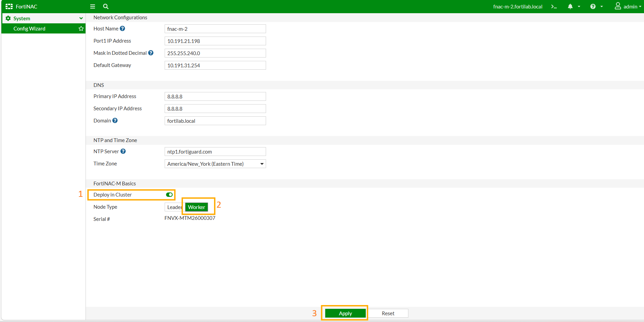Click the Host Name input field
The width and height of the screenshot is (644, 322).
pyautogui.click(x=215, y=29)
